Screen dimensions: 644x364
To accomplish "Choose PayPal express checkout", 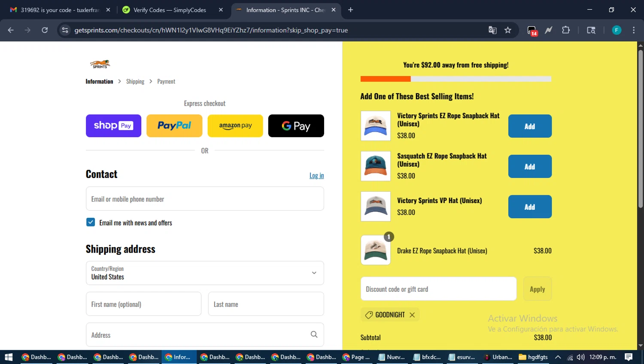I will [174, 126].
